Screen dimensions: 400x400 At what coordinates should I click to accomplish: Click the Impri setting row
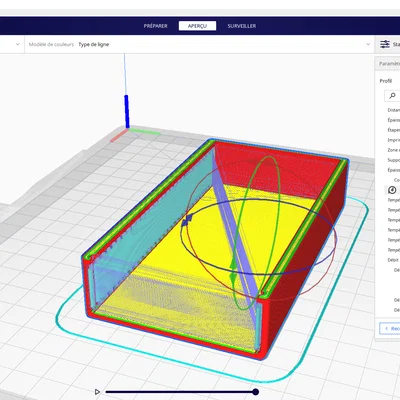[393, 140]
